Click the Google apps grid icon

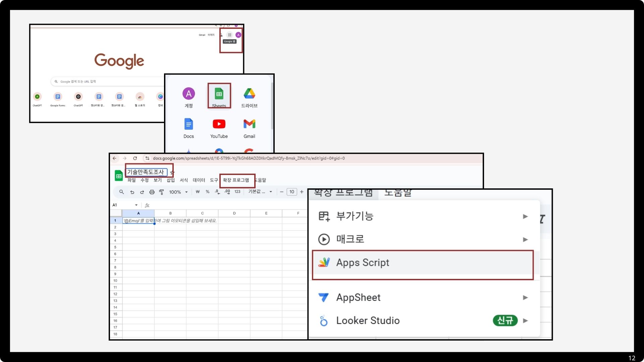click(x=229, y=35)
